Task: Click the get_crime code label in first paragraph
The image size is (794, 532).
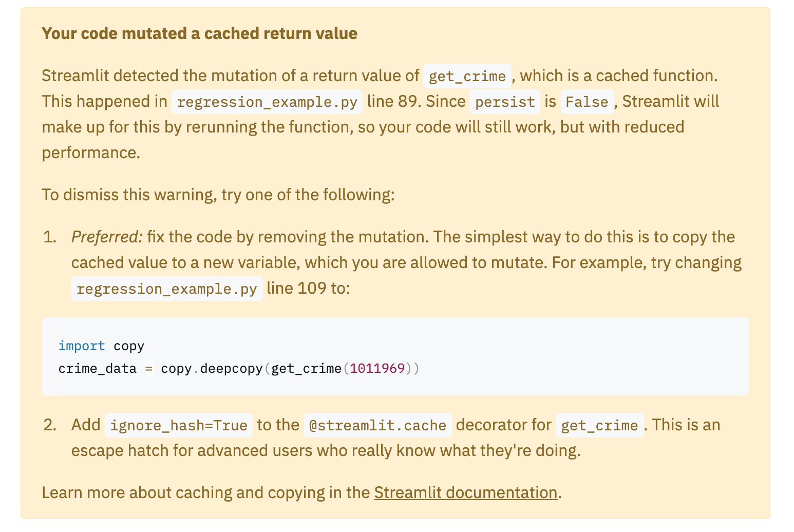Action: tap(467, 76)
